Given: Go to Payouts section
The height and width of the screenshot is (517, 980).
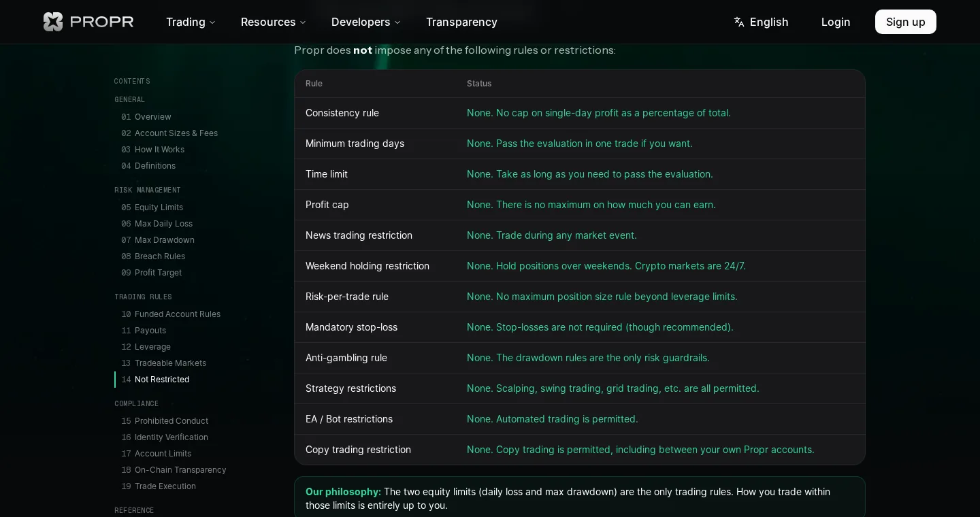Looking at the screenshot, I should [x=144, y=331].
